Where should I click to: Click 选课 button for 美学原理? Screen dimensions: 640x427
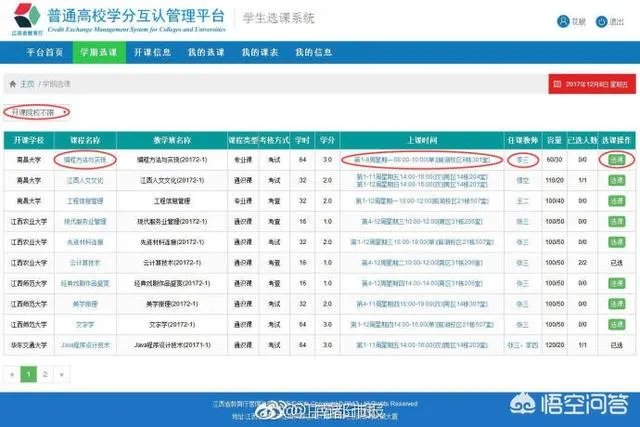pos(616,304)
